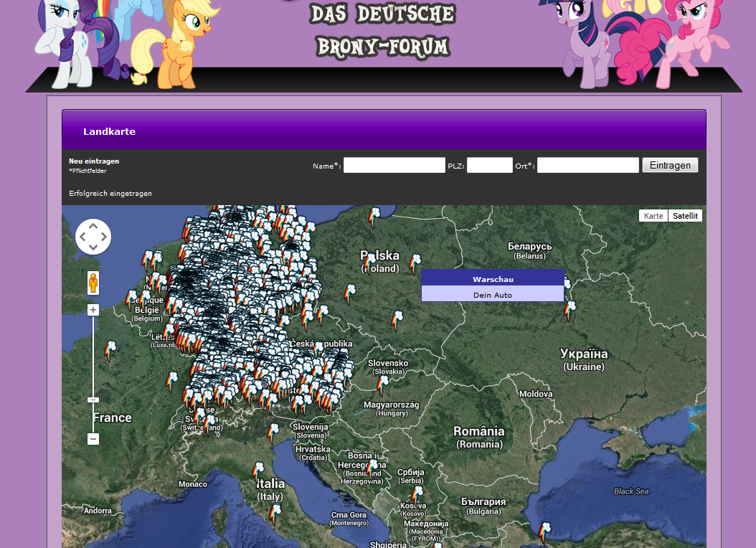This screenshot has width=756, height=548.
Task: Pan the map down with the arrow control
Action: [x=93, y=247]
